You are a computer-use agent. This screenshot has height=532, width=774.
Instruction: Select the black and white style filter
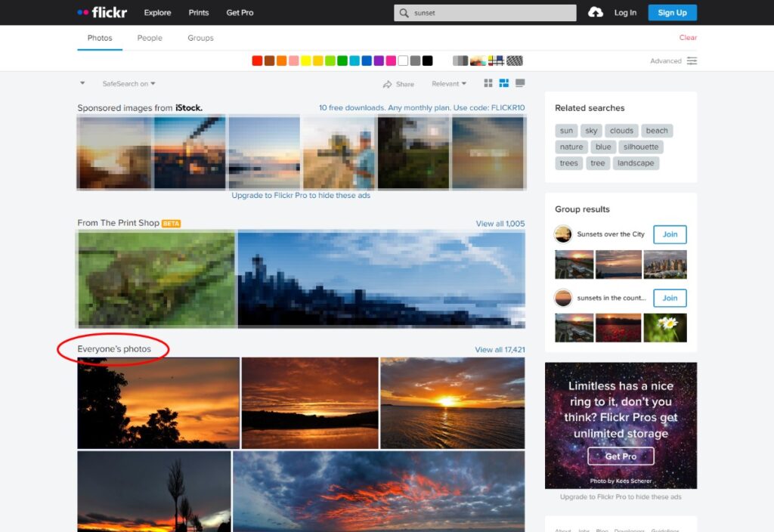click(460, 60)
